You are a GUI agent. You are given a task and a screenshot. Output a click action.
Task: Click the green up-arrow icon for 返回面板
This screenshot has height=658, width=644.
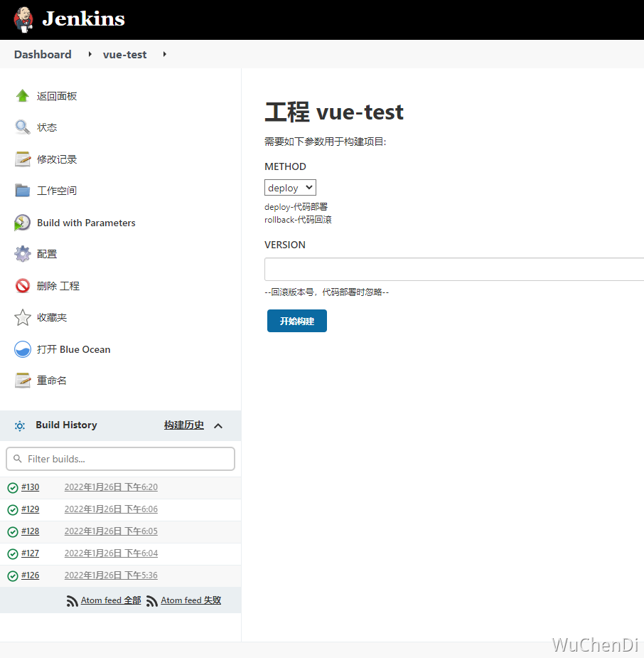22,96
